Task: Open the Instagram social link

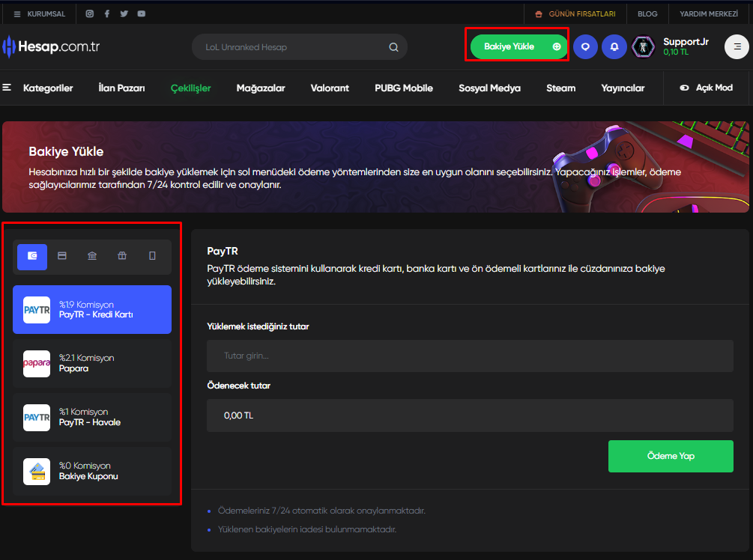Action: coord(89,13)
